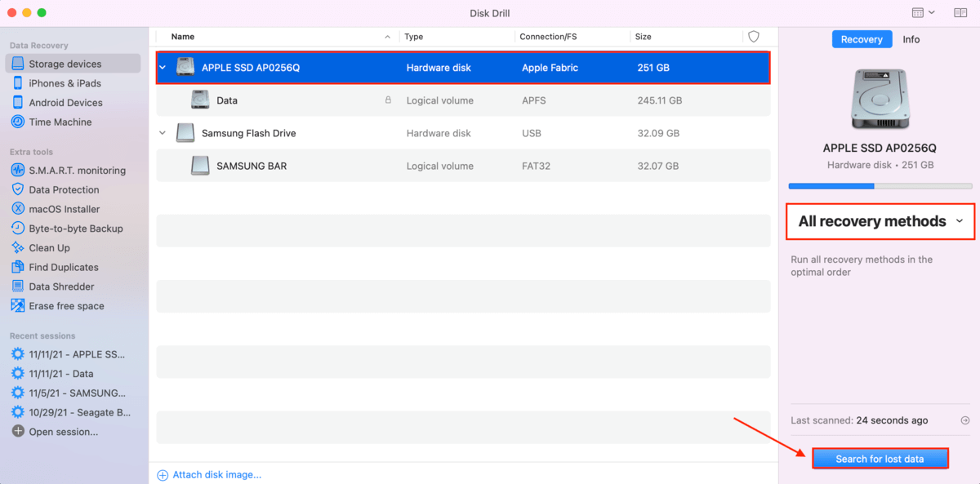Image resolution: width=980 pixels, height=484 pixels.
Task: Sort list by Name column
Action: tap(183, 37)
